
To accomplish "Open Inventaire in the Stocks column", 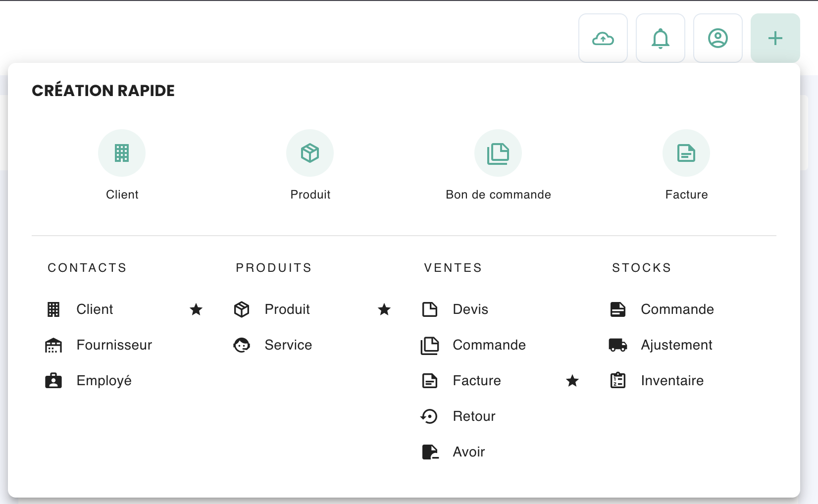I will tap(672, 381).
